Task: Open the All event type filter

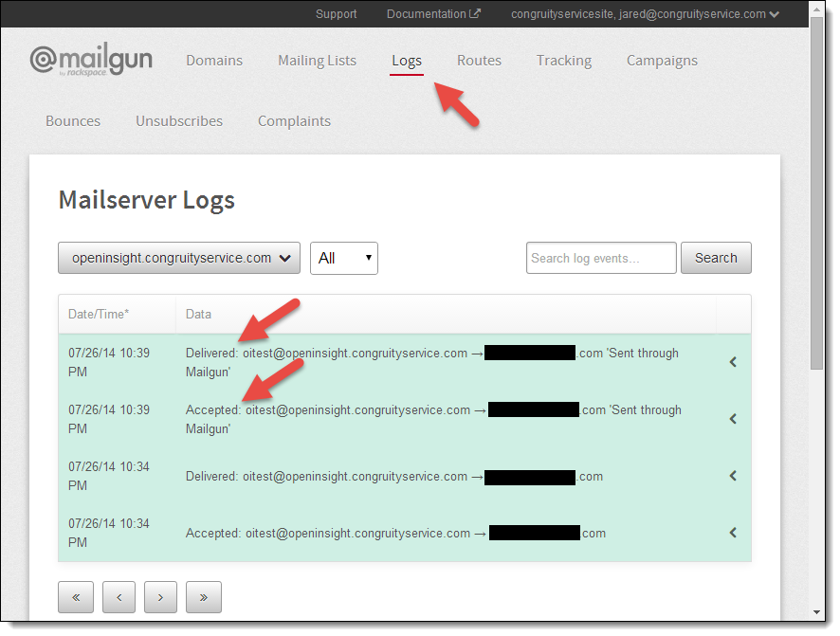Action: click(x=343, y=257)
